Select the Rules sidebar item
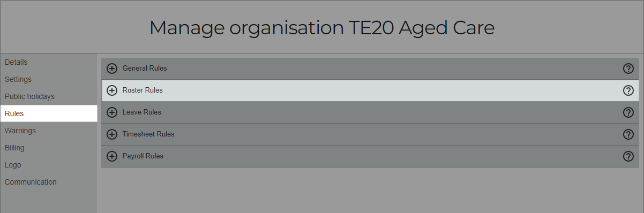This screenshot has width=644, height=213. point(49,113)
